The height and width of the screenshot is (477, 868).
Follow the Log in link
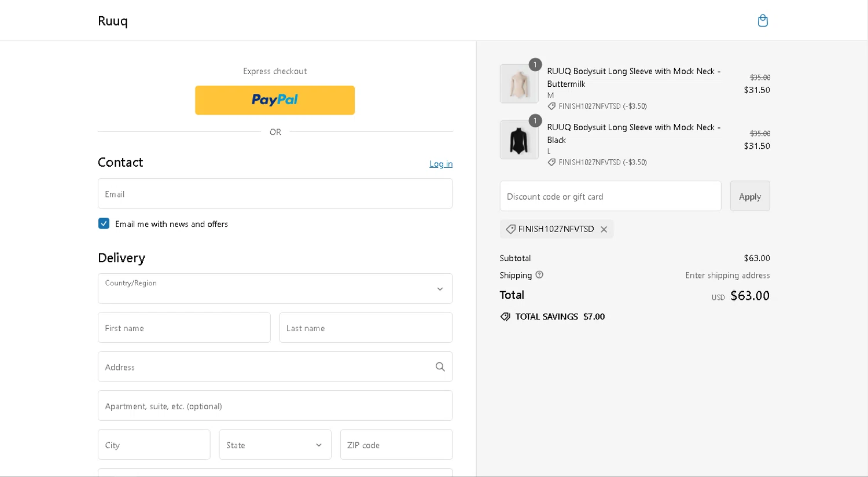(x=441, y=164)
